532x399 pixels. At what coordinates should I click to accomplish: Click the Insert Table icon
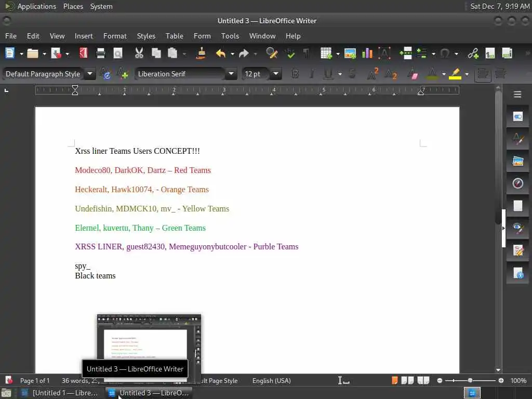coord(326,54)
